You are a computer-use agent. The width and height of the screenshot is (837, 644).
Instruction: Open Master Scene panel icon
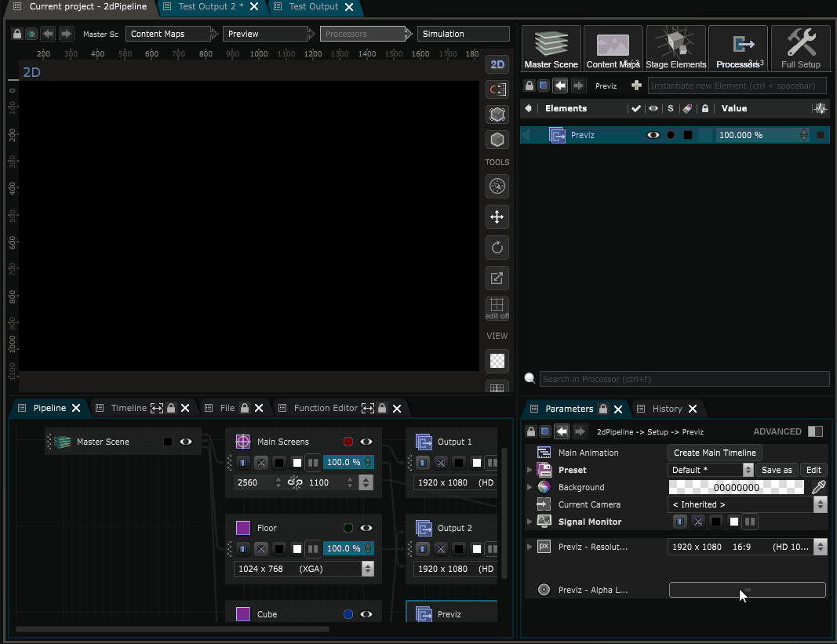pos(551,49)
